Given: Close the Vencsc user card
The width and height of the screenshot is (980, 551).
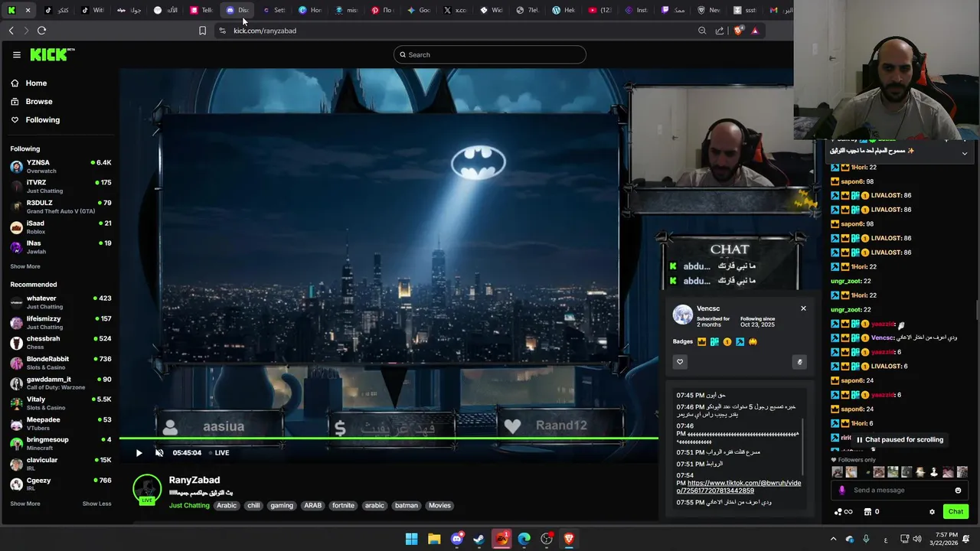Looking at the screenshot, I should click(x=803, y=308).
